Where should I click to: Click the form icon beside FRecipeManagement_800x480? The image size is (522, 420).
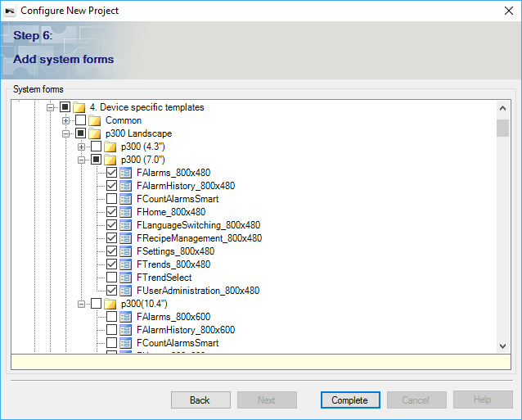point(125,238)
